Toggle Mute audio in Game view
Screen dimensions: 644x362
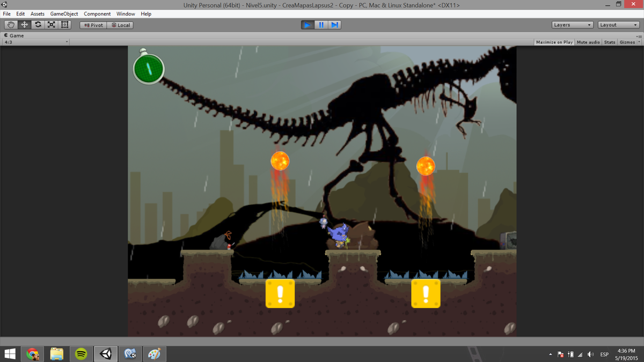588,42
